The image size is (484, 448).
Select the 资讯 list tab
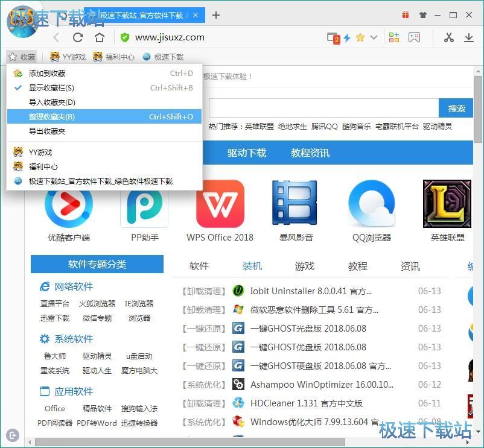410,266
